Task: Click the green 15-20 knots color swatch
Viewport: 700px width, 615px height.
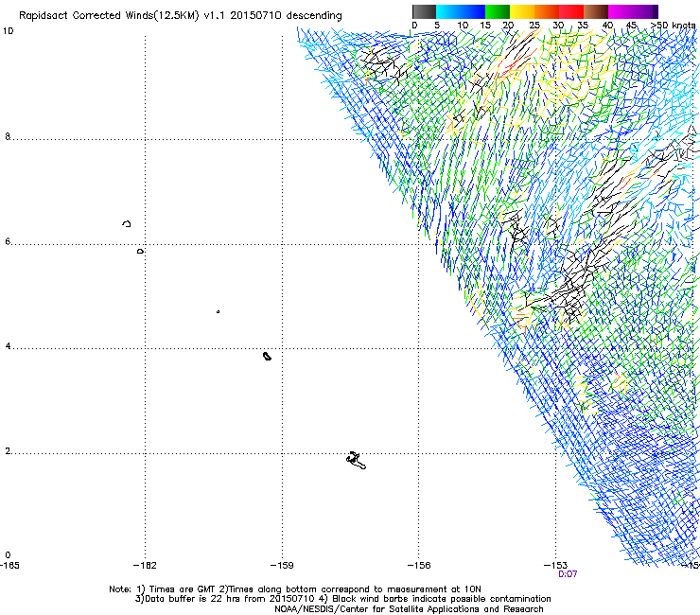Action: (498, 11)
